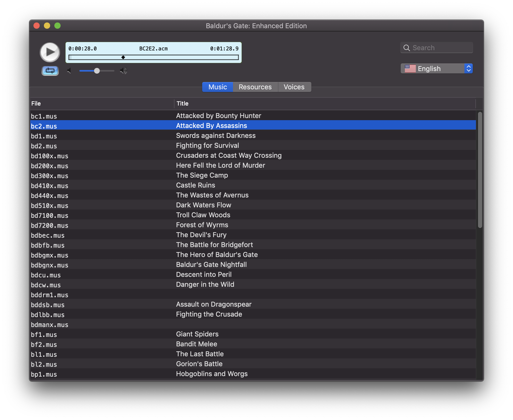This screenshot has height=420, width=513.
Task: Sort by the File column header
Action: 102,103
